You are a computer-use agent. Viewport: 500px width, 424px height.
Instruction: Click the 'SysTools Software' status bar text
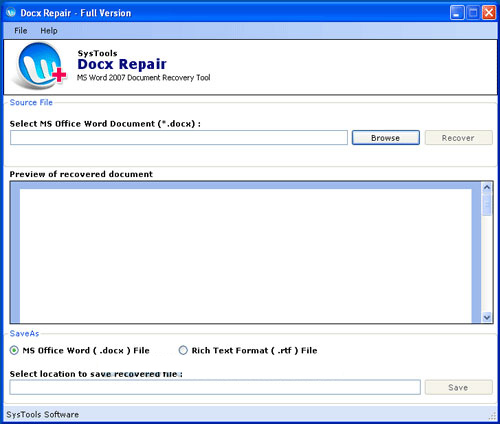coord(43,415)
